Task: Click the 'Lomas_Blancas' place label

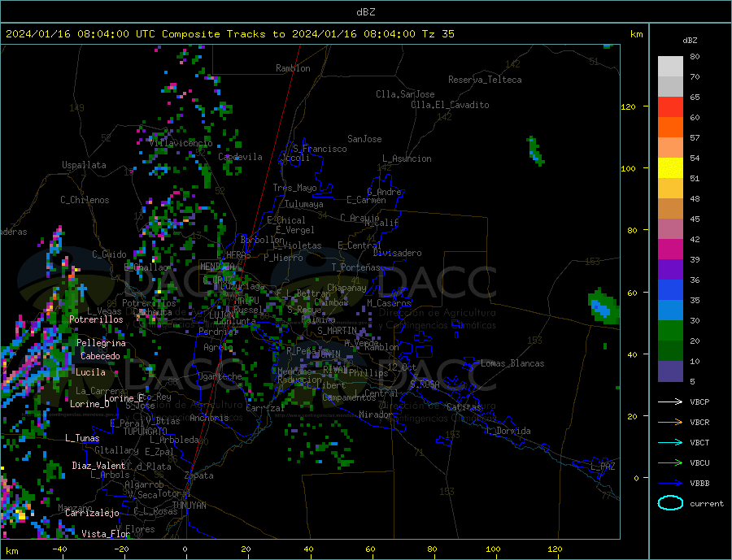Action: tap(512, 363)
